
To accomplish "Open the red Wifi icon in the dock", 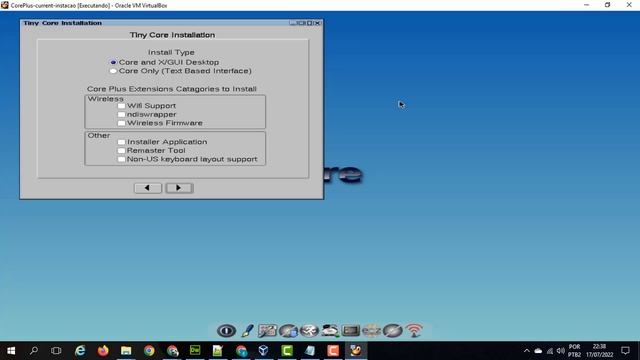I will pos(414,331).
